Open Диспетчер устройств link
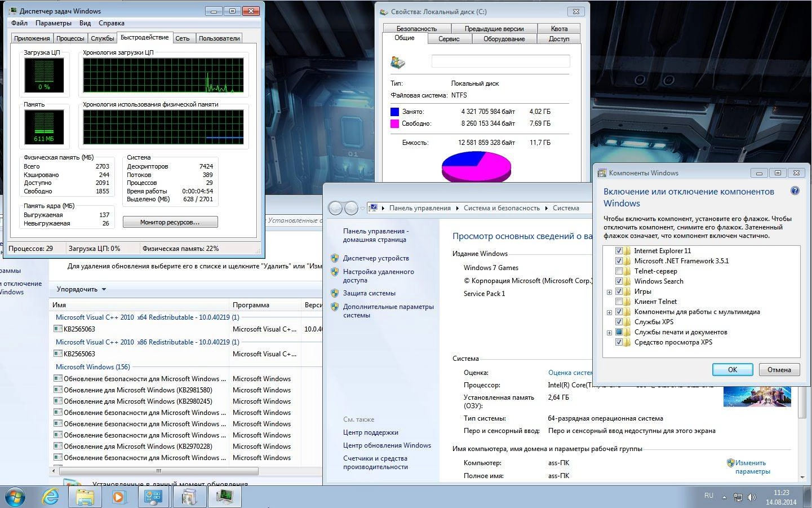The width and height of the screenshot is (812, 508). (376, 258)
